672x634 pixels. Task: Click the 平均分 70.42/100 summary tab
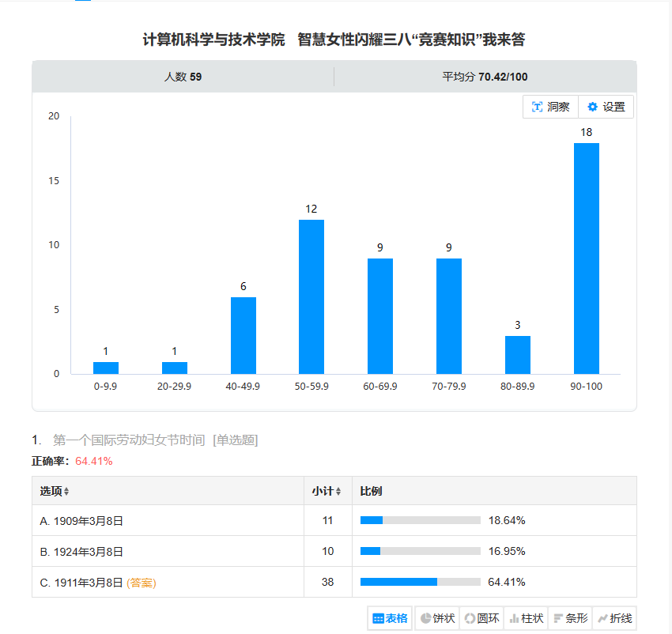[x=485, y=77]
